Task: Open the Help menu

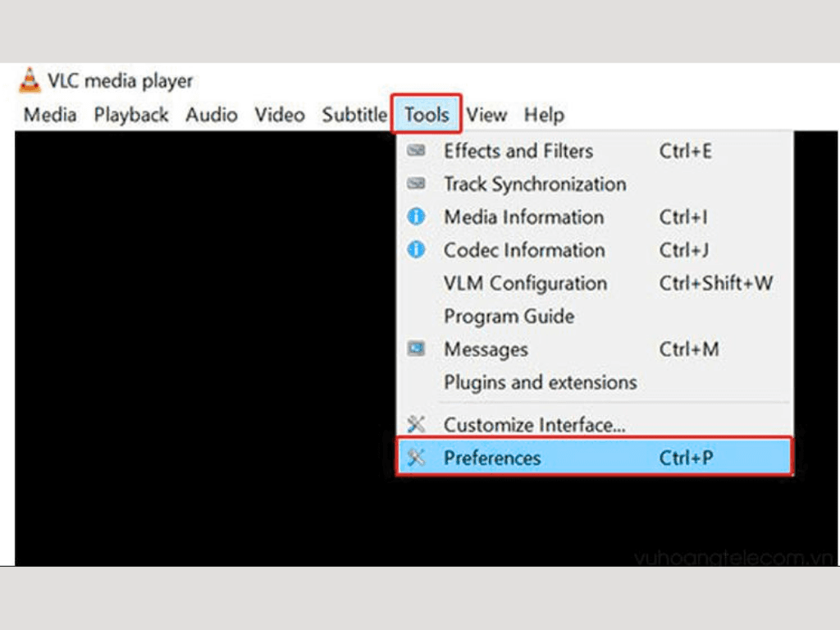Action: 545,115
